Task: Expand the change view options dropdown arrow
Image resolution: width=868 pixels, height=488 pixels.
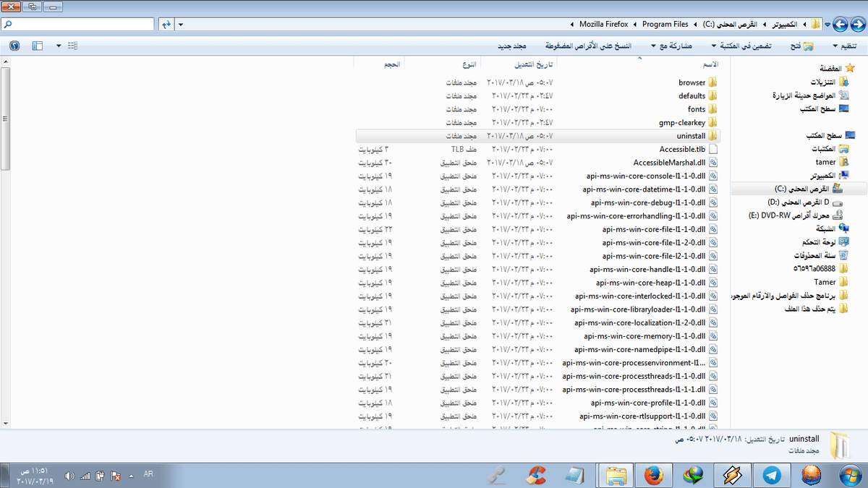Action: coord(59,46)
